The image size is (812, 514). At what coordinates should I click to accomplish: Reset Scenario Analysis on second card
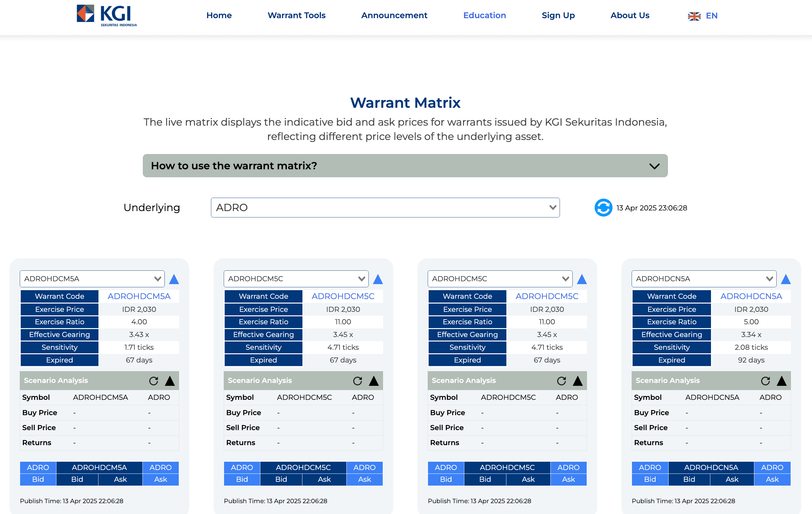coord(358,381)
